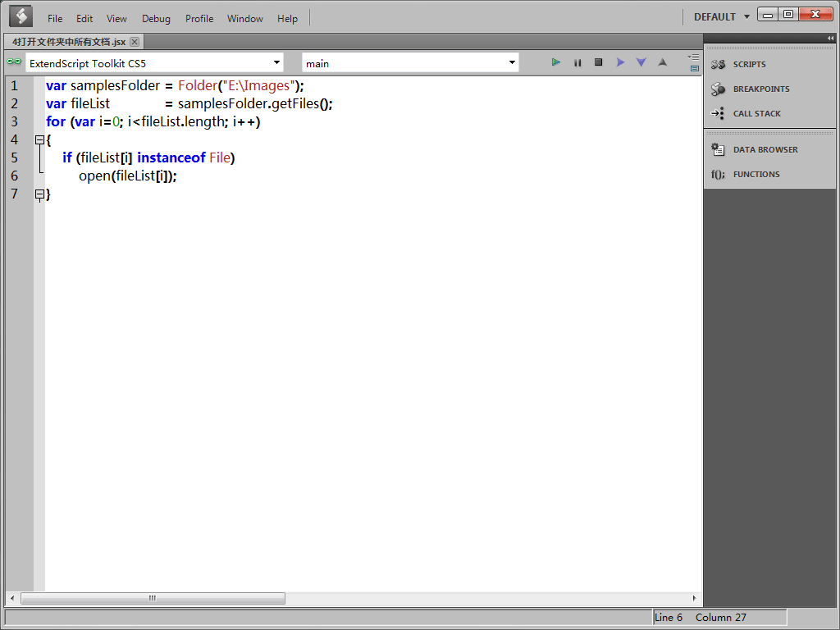The height and width of the screenshot is (630, 840).
Task: Open the Scripts panel icon
Action: (x=718, y=64)
